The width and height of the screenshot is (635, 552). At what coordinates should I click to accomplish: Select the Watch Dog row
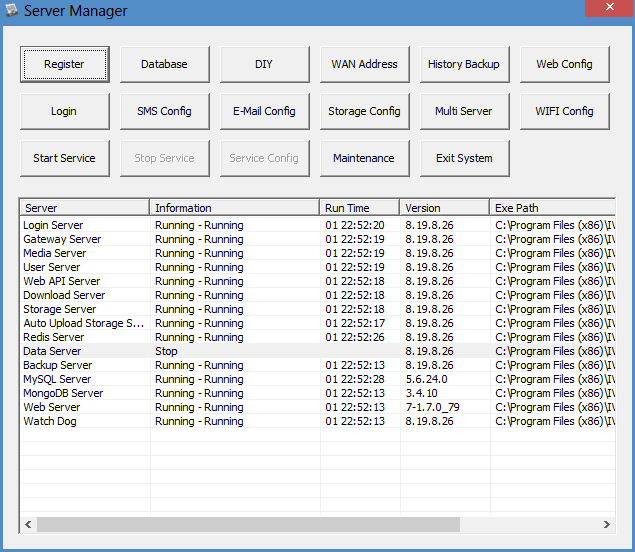(x=318, y=421)
